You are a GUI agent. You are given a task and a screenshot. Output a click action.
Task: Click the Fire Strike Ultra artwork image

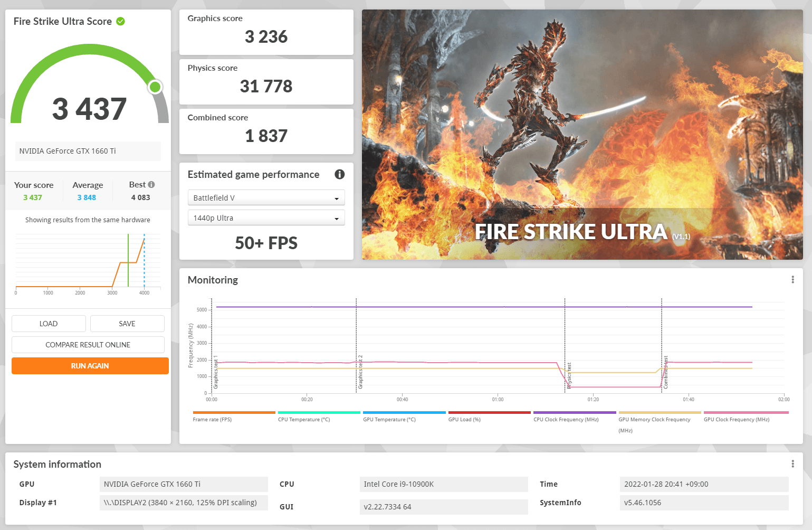[582, 135]
